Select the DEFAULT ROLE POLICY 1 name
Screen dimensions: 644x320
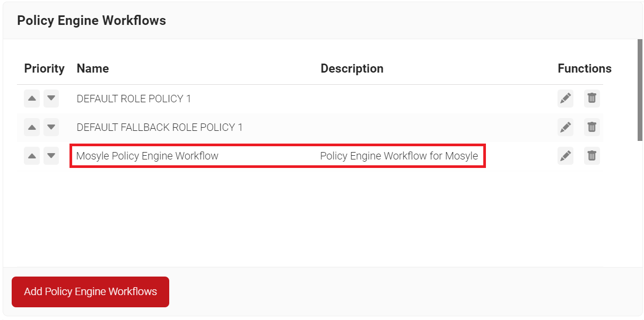pyautogui.click(x=134, y=99)
